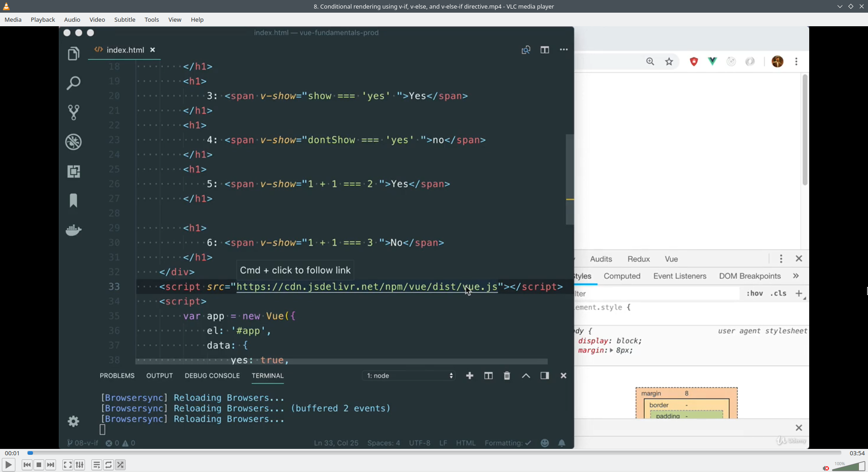Toggle VLC shuffle mode

tap(120, 465)
